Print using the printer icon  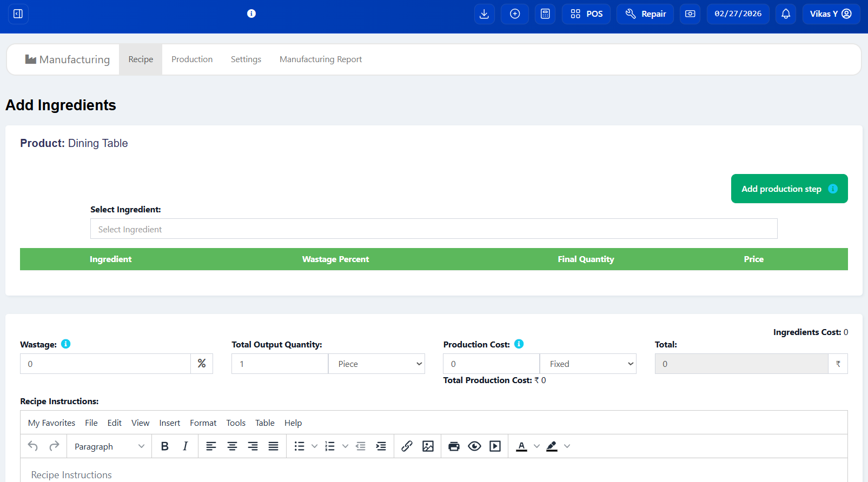(454, 446)
